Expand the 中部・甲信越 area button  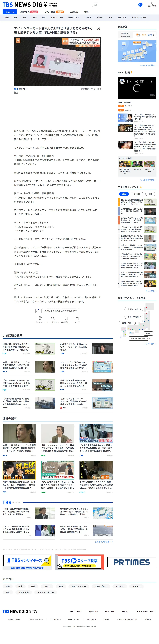(134, 317)
